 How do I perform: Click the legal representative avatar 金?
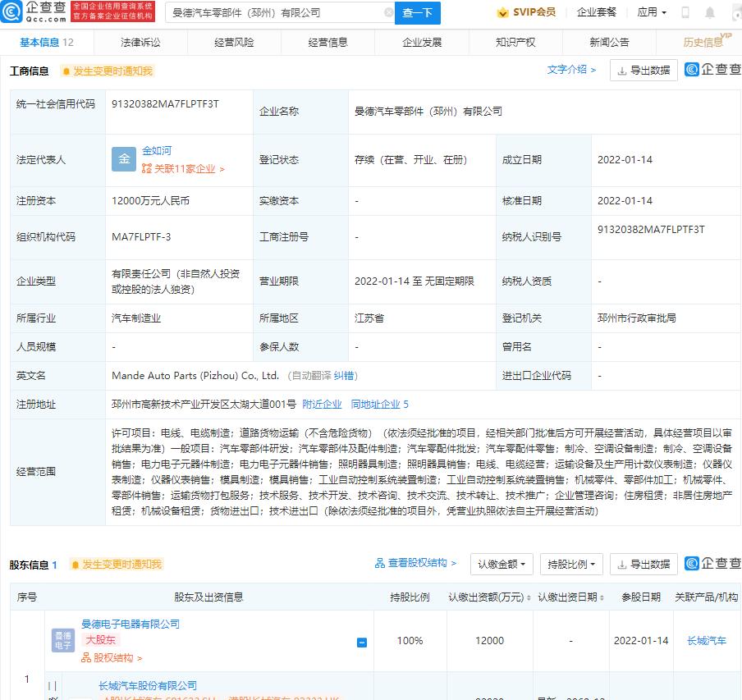tap(123, 159)
